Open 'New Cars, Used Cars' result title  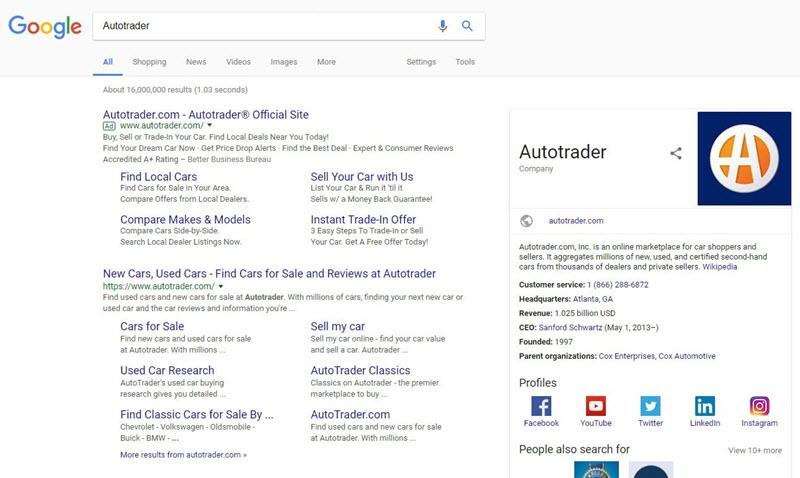click(x=269, y=273)
